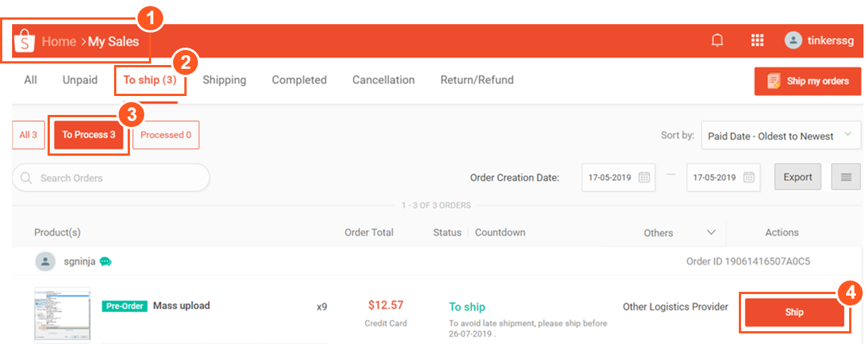Click the tinkerssg profile avatar

point(792,41)
